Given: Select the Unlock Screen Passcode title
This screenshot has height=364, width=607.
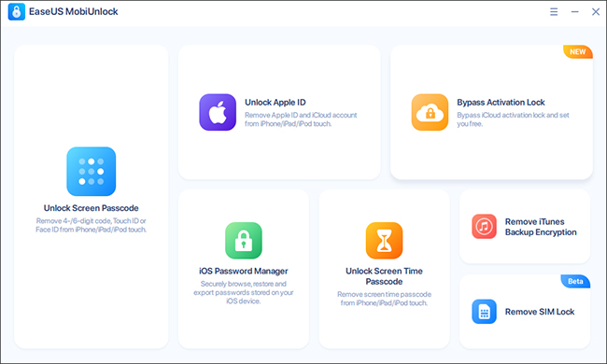Looking at the screenshot, I should click(91, 208).
